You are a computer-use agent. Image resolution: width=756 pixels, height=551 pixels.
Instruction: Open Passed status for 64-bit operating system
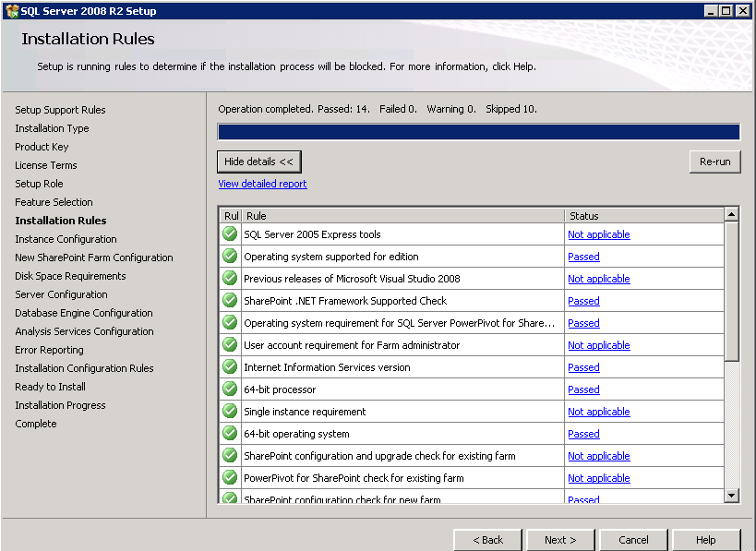coord(583,434)
